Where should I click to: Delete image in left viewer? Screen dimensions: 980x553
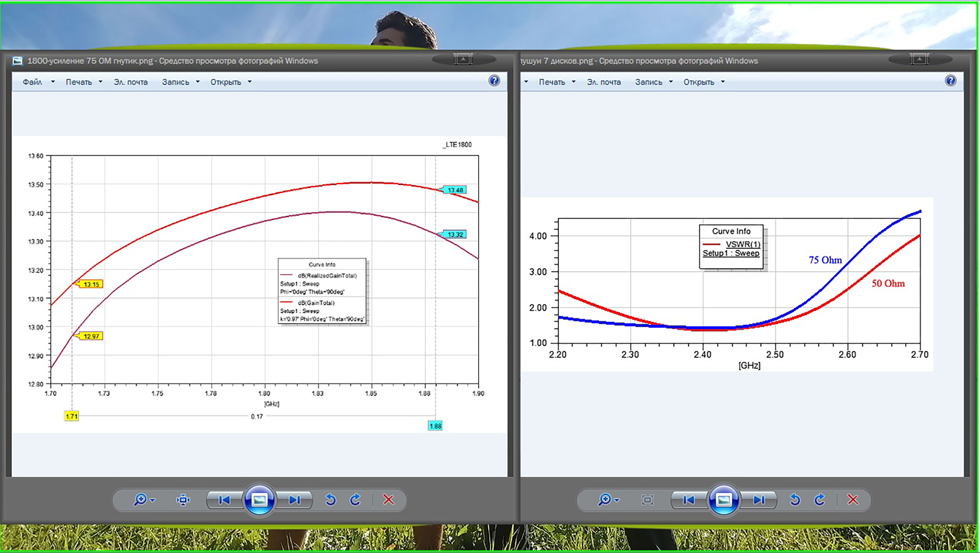pos(388,499)
